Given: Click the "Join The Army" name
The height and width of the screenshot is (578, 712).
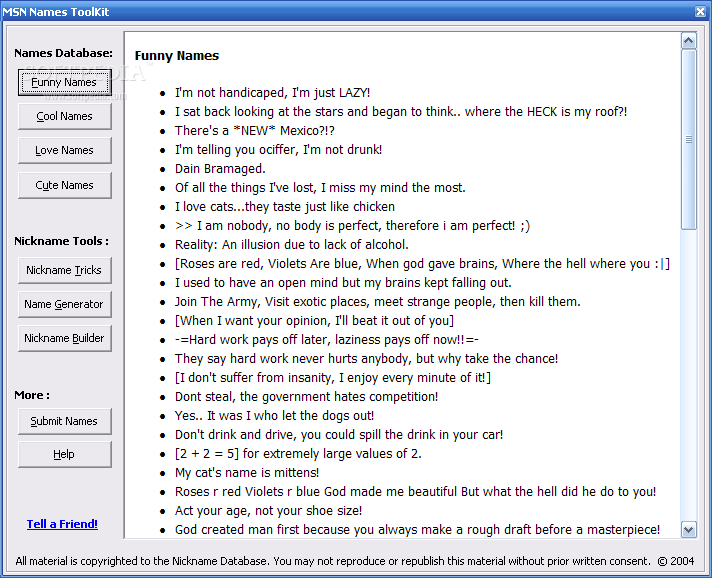Looking at the screenshot, I should tap(378, 302).
